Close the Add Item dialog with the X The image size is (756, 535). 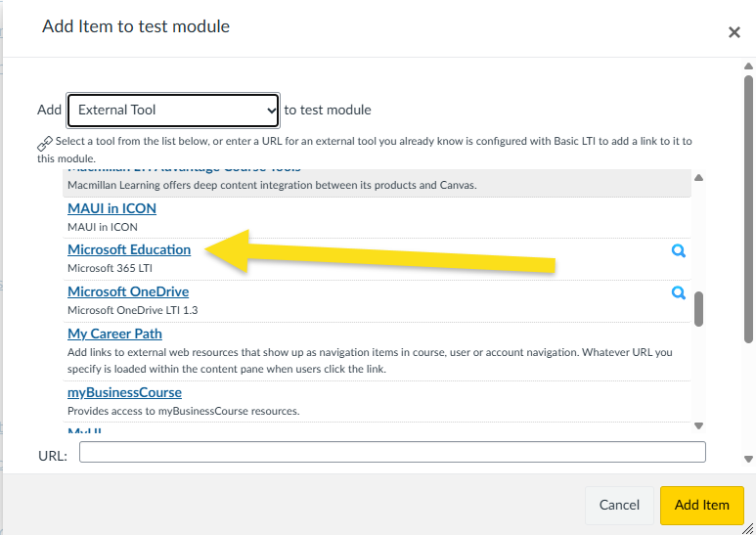pyautogui.click(x=734, y=32)
